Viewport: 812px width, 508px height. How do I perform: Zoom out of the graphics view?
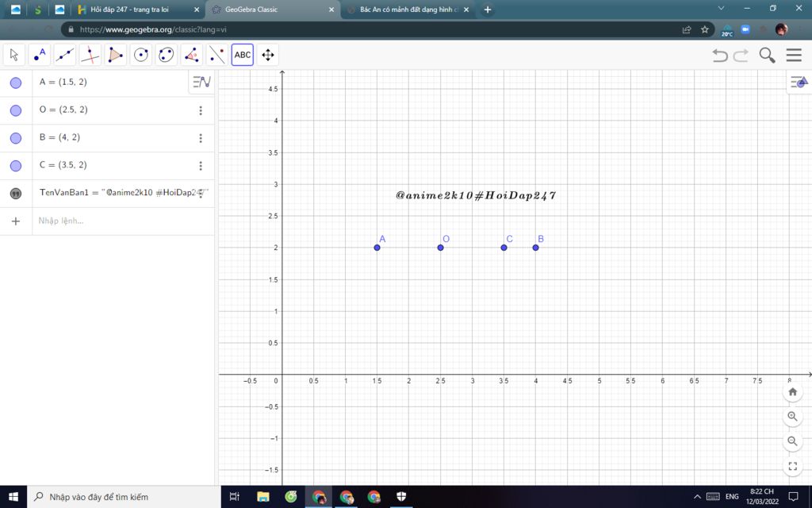tap(792, 441)
